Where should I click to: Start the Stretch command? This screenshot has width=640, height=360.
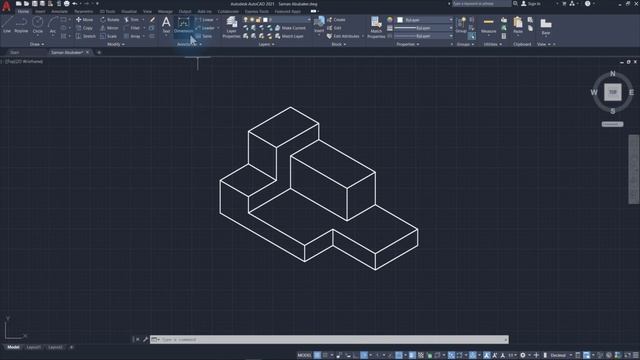coord(86,36)
